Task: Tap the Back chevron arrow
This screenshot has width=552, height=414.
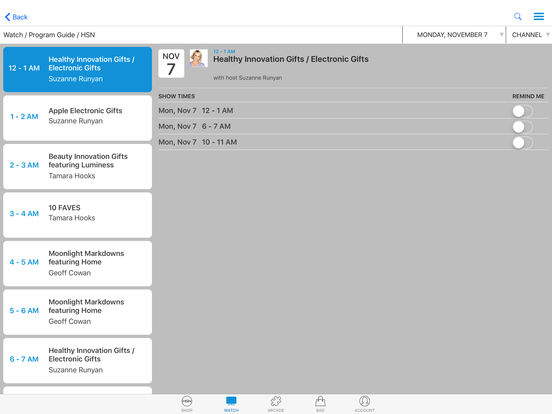Action: 7,17
